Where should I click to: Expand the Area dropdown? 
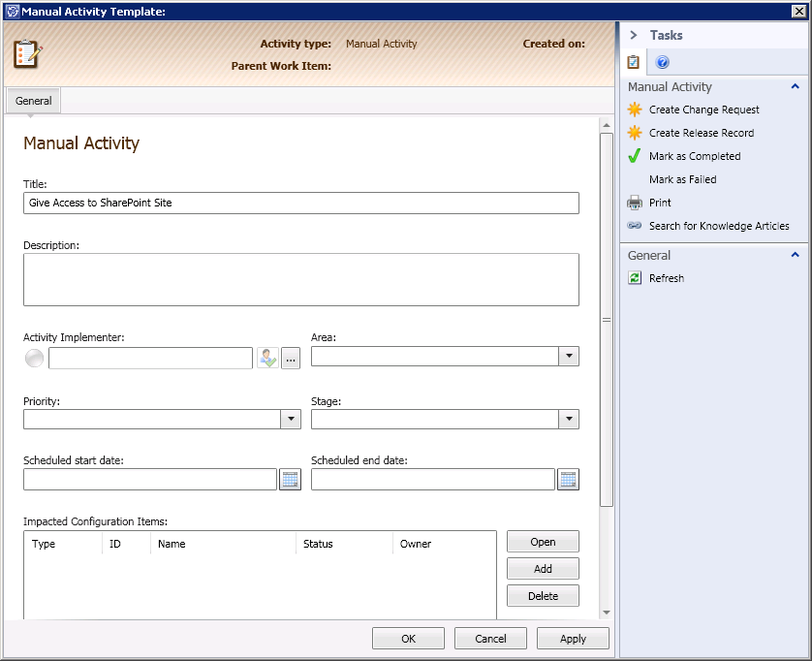tap(569, 357)
